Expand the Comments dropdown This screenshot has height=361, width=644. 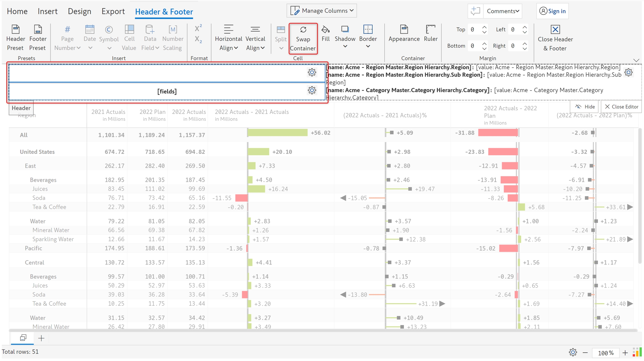tap(503, 11)
